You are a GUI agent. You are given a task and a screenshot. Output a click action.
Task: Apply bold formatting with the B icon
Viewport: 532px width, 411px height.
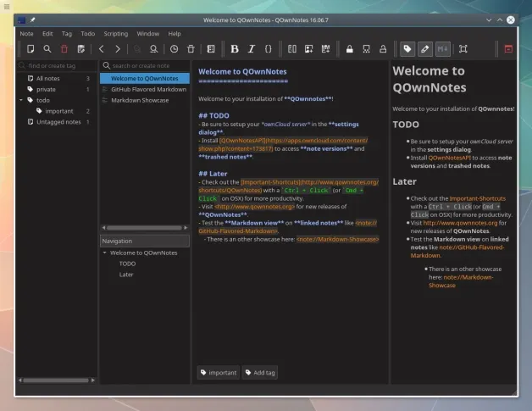(235, 49)
